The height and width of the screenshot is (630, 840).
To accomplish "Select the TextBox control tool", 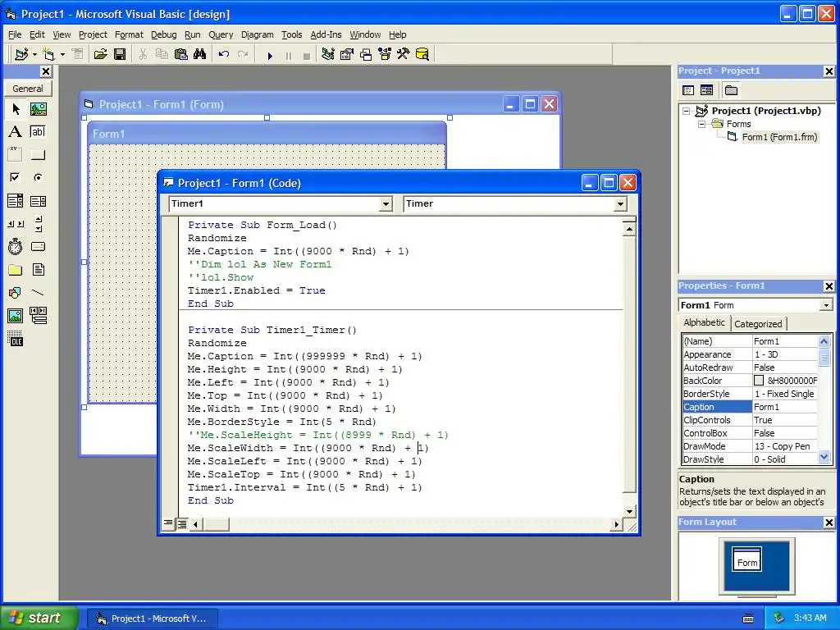I will coord(38,132).
